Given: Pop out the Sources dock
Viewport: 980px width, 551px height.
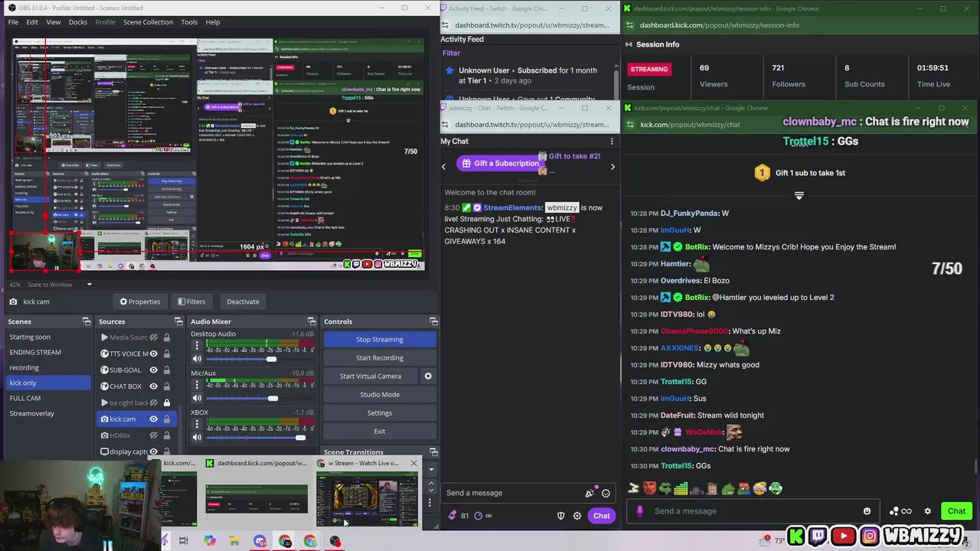Looking at the screenshot, I should [x=178, y=321].
